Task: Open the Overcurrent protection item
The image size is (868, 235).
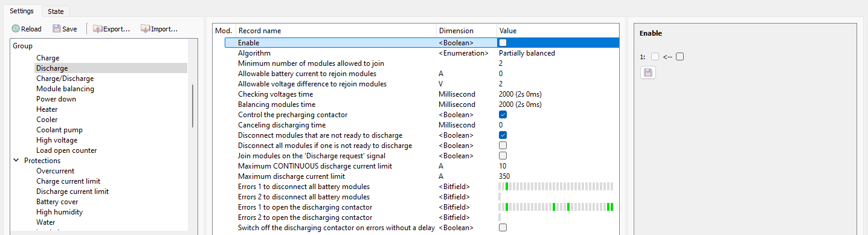Action: (55, 171)
